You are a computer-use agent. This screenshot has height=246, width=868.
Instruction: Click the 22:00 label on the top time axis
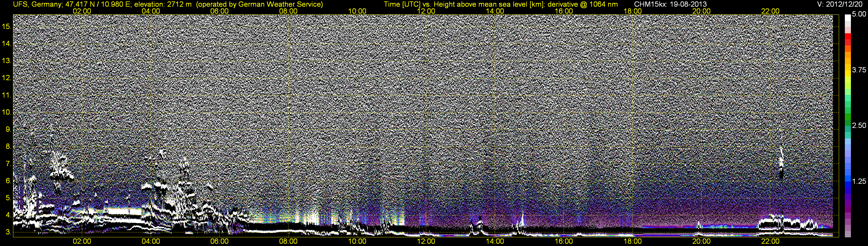pyautogui.click(x=770, y=11)
